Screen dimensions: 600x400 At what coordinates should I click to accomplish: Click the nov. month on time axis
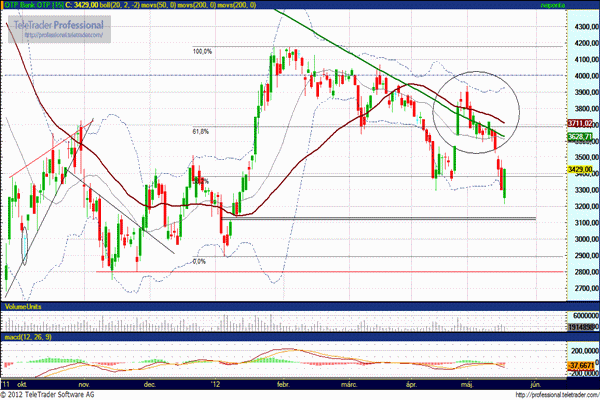[84, 384]
